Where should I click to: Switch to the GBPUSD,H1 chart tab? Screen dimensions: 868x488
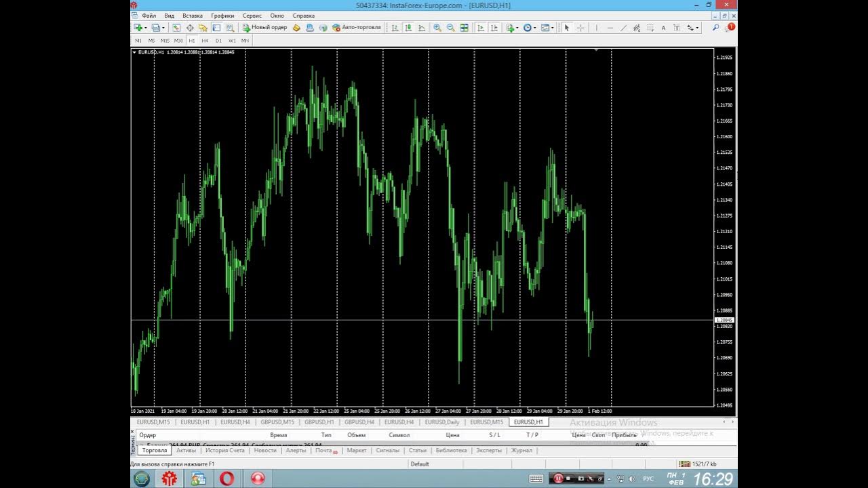319,422
